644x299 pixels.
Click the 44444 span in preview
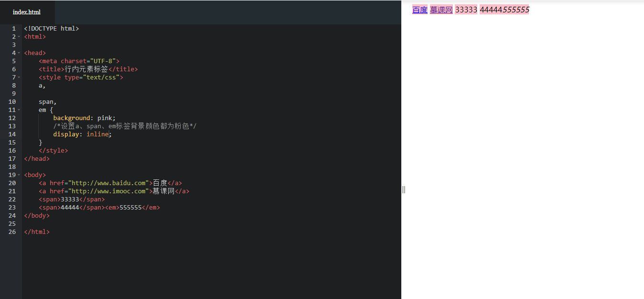(x=491, y=10)
